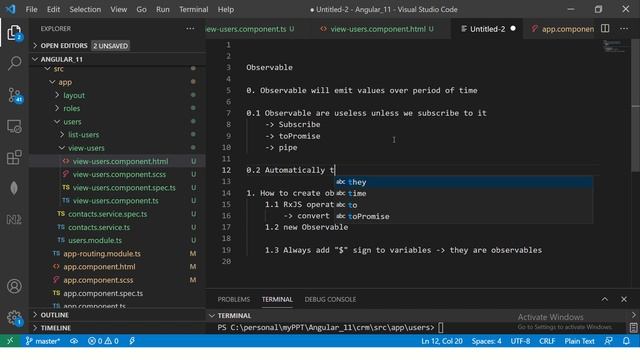Image resolution: width=640 pixels, height=360 pixels.
Task: Click the lightning port icon in status bar
Action: click(x=132, y=341)
